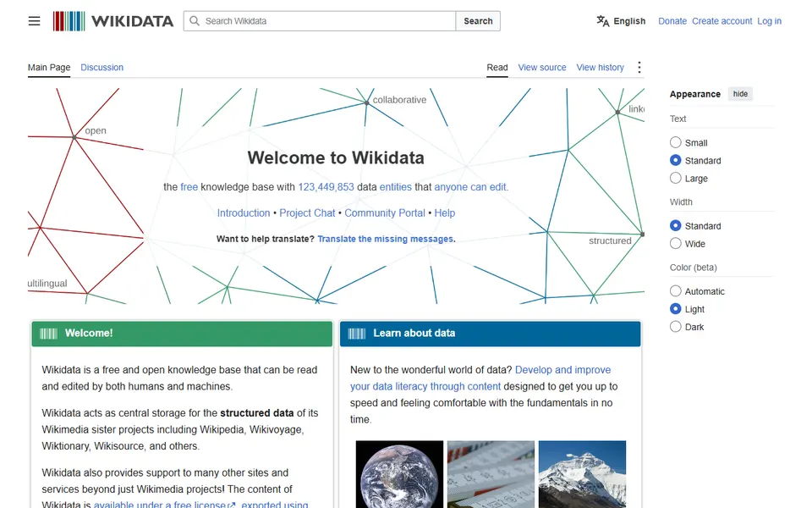812x508 pixels.
Task: Select Small text size
Action: click(x=675, y=142)
